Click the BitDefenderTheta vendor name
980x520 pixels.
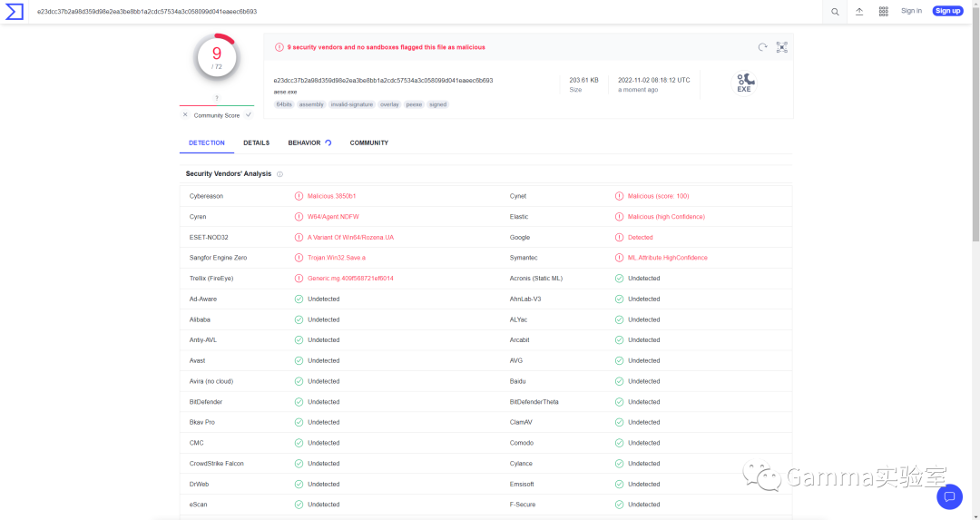(534, 402)
